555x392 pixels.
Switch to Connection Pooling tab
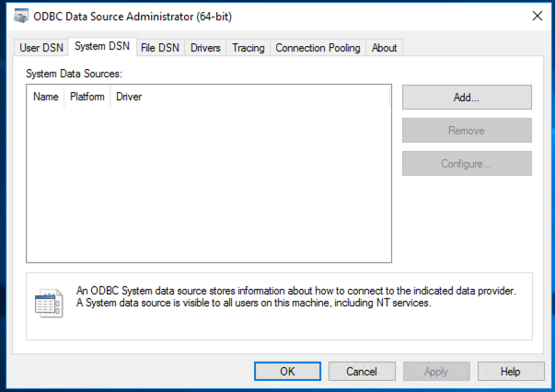click(x=318, y=48)
